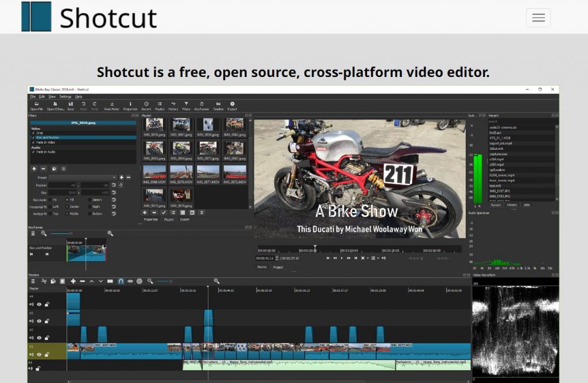Adjust the timeline zoom slider
This screenshot has height=383, width=588.
point(165,281)
